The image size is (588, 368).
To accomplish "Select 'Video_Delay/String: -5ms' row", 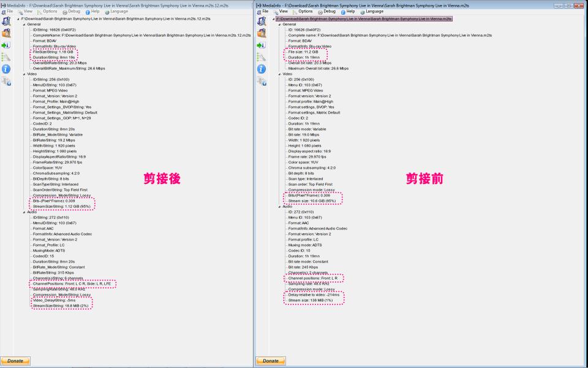I will (54, 301).
